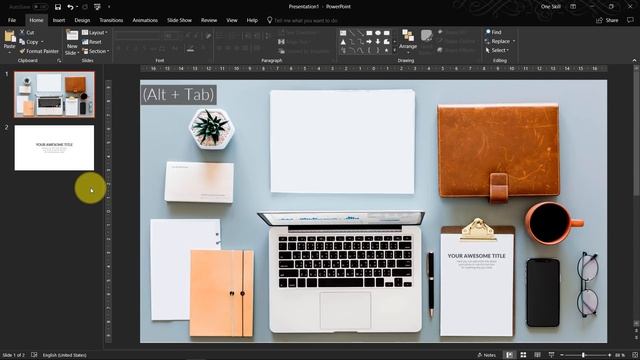The width and height of the screenshot is (640, 360).
Task: Select slide 2 thumbnail with YOUR AWESOME TITLE
Action: pos(54,148)
